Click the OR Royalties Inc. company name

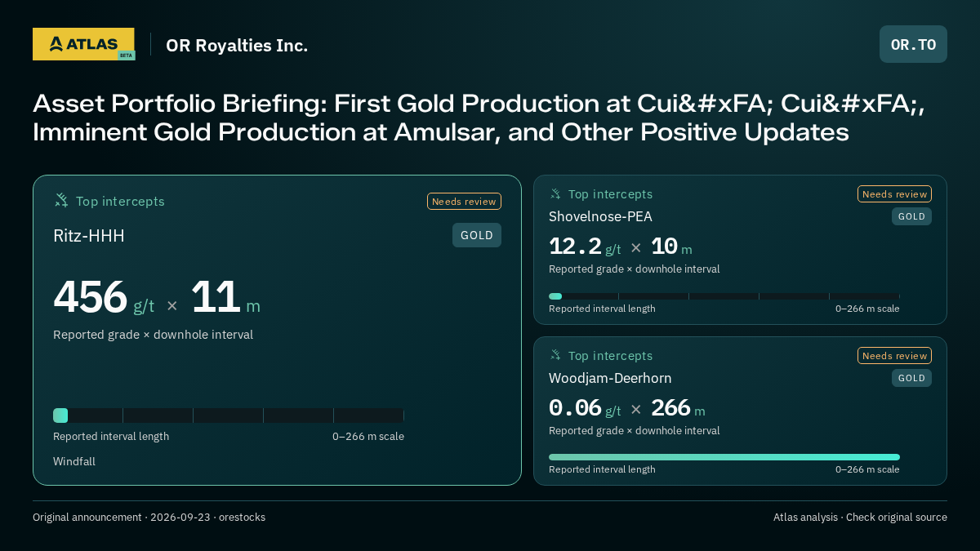click(x=237, y=46)
